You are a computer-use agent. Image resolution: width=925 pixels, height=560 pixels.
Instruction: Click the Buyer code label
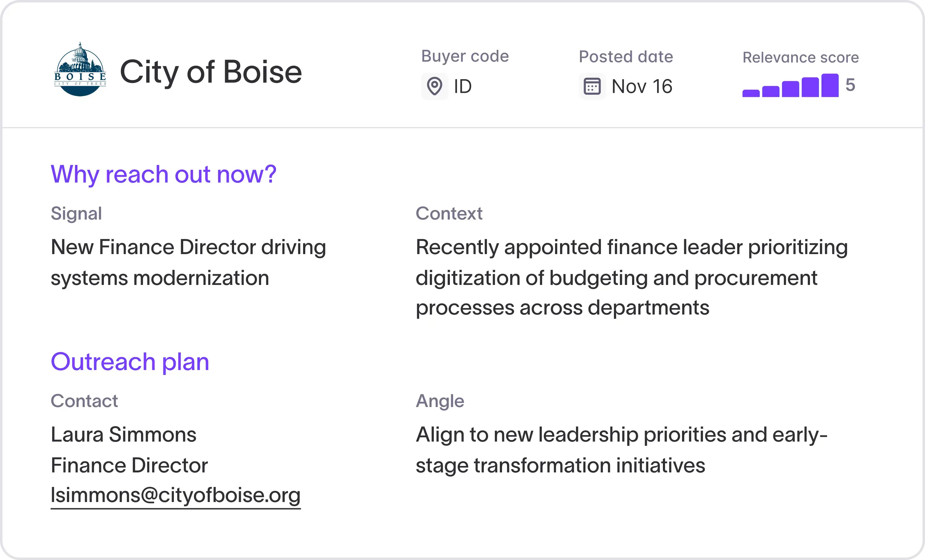(x=465, y=56)
